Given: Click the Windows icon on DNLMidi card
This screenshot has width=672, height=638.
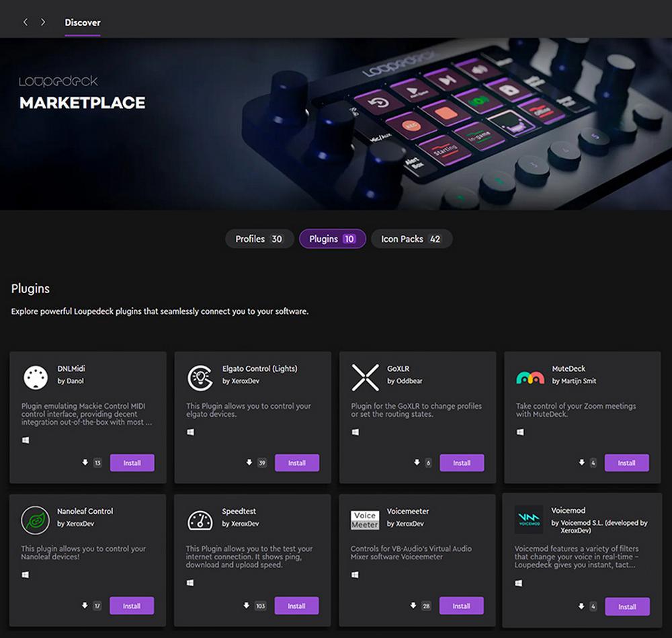Looking at the screenshot, I should click(26, 440).
